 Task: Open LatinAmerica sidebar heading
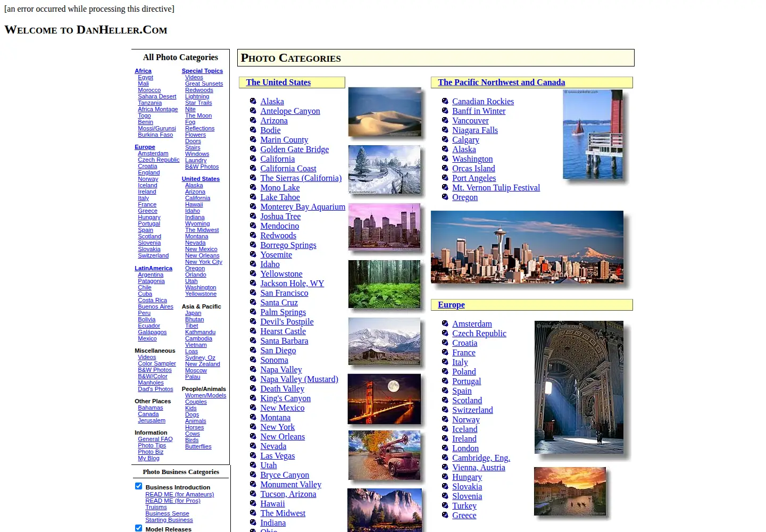[x=153, y=268]
